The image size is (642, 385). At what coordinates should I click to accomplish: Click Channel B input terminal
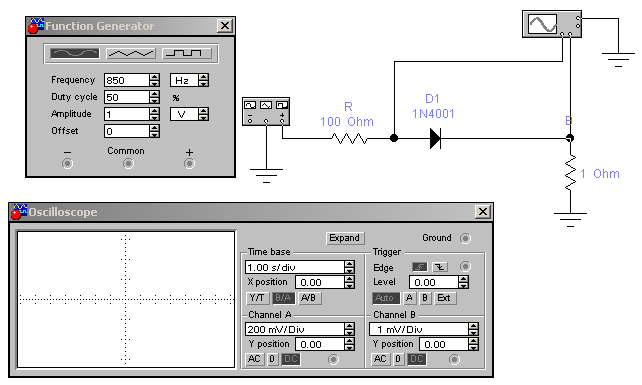(x=454, y=360)
